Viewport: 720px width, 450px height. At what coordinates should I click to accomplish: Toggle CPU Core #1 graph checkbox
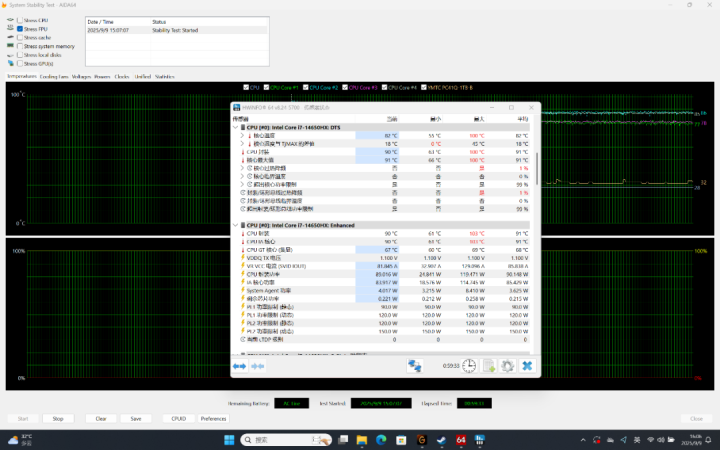tap(266, 87)
